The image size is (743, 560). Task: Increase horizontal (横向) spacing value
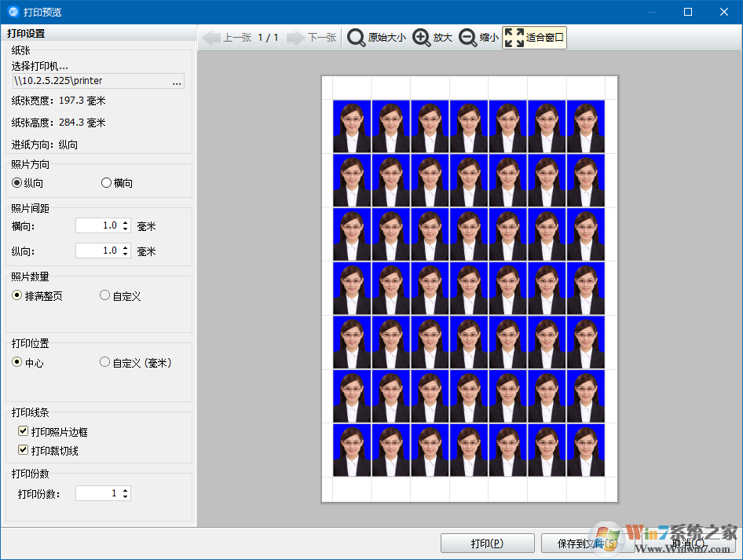coord(125,222)
